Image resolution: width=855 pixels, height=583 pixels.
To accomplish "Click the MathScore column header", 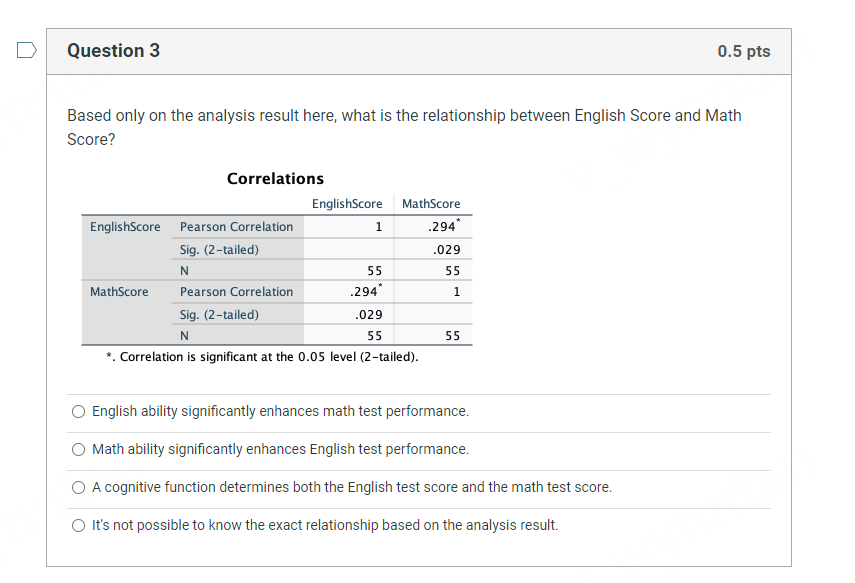I will (430, 203).
